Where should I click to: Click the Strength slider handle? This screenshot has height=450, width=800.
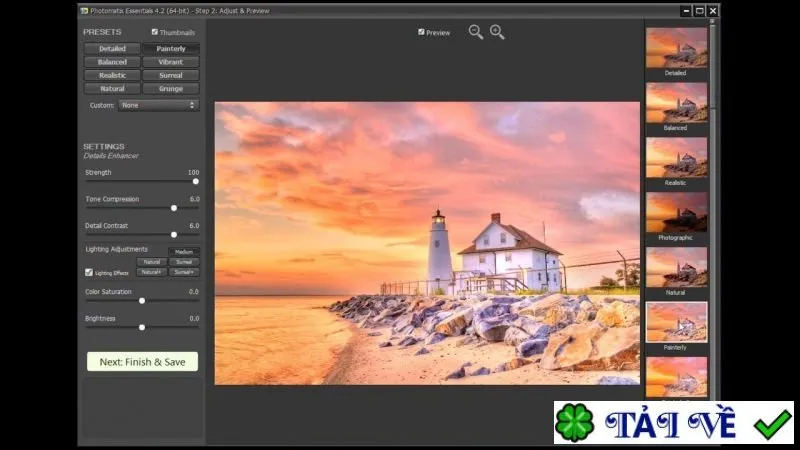pyautogui.click(x=195, y=182)
